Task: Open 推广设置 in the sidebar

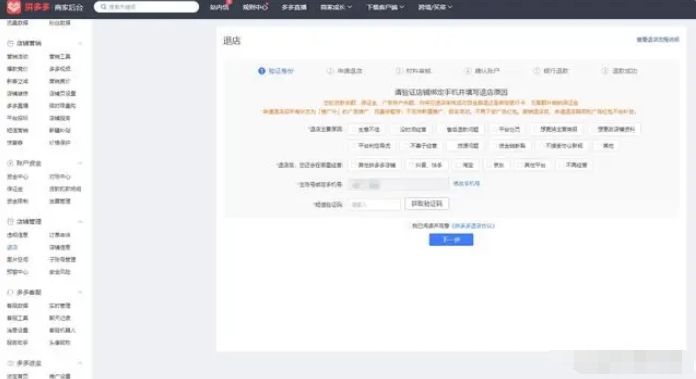Action: 60,376
